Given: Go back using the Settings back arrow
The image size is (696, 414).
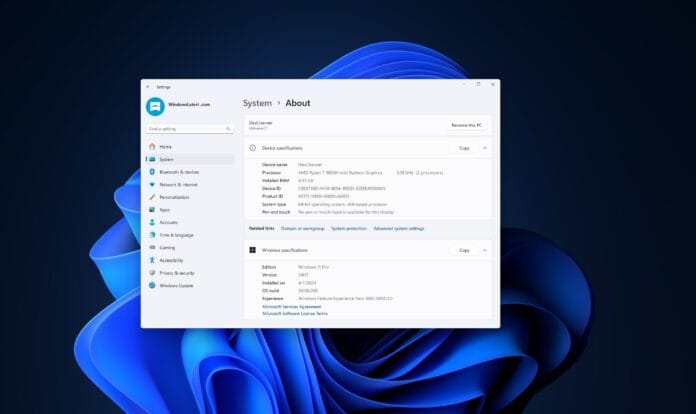Looking at the screenshot, I should pos(148,86).
